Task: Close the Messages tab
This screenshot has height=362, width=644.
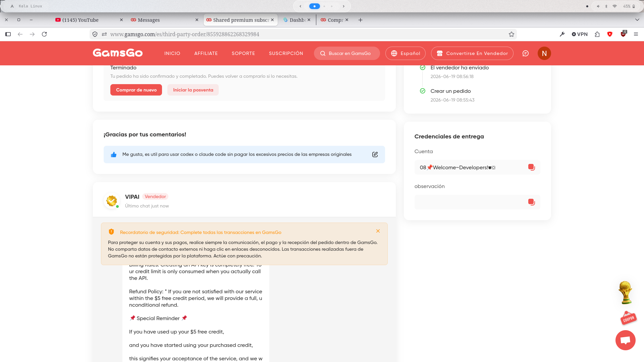Action: click(x=197, y=20)
